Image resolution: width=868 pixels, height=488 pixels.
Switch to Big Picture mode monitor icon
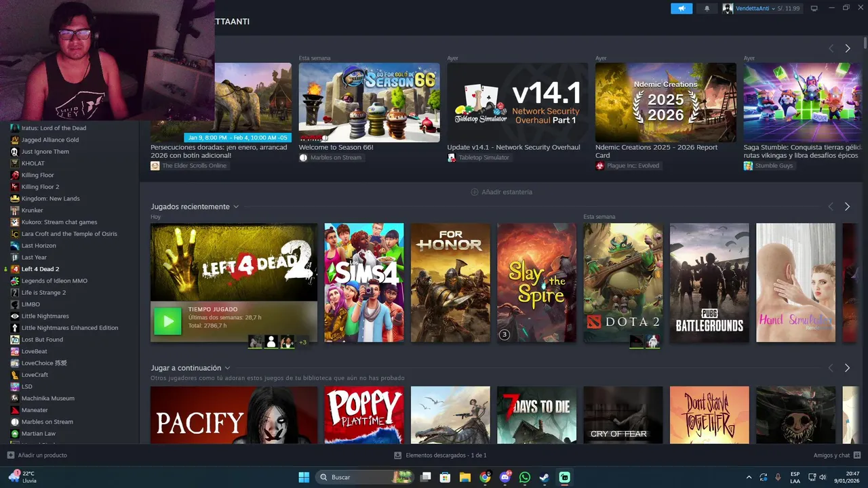coord(814,8)
